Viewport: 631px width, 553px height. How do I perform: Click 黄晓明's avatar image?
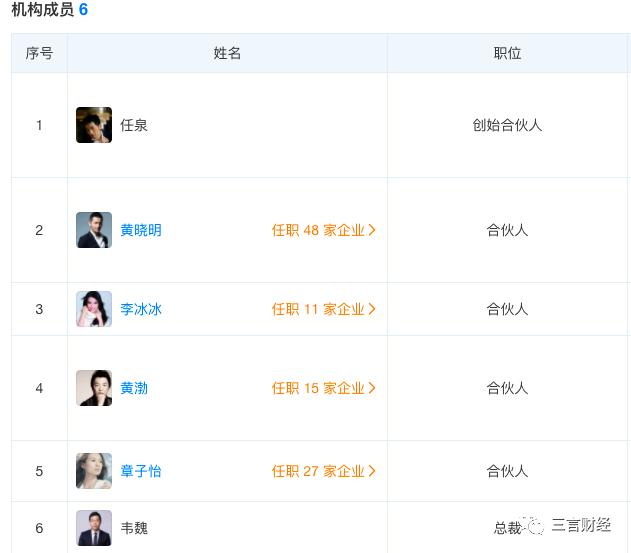coord(94,230)
